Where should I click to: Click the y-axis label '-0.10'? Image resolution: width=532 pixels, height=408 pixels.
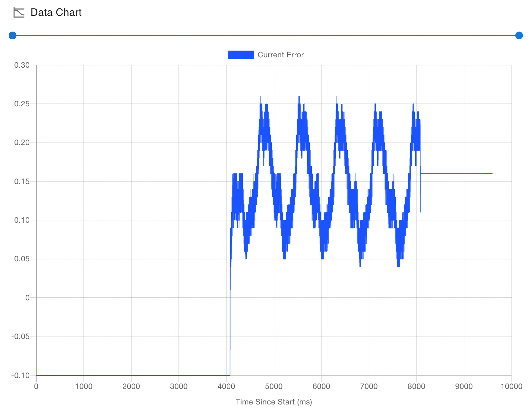click(x=21, y=375)
